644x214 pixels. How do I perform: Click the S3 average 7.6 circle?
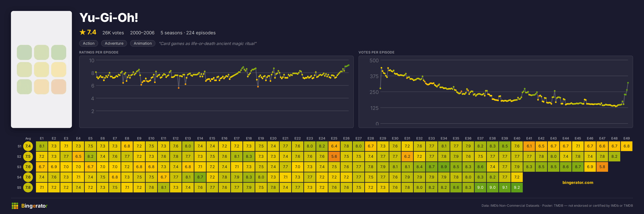(28, 167)
